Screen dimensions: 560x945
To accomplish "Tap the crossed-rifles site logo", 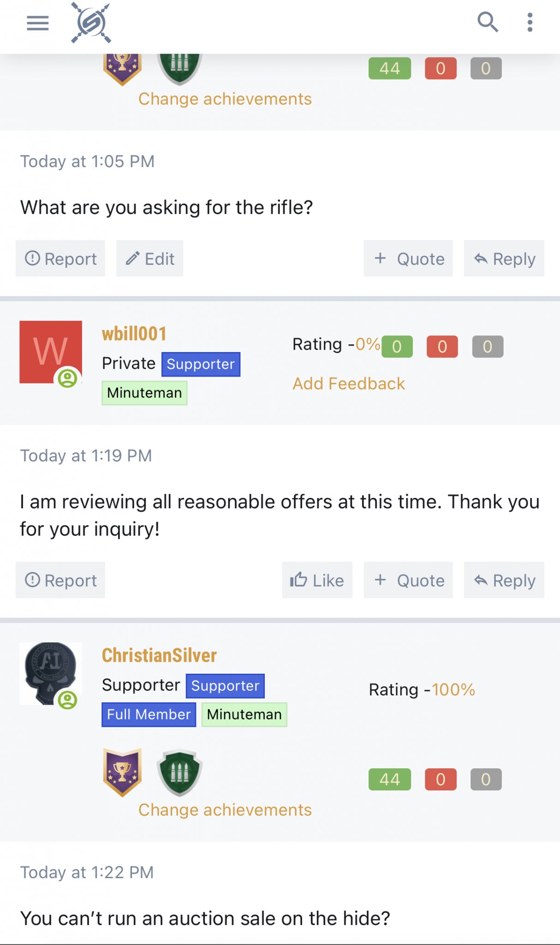I will point(91,23).
